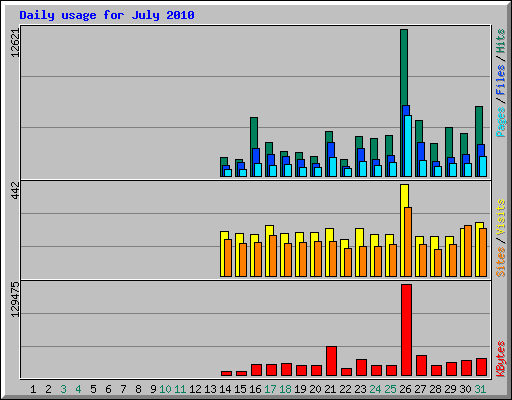Click the cyan Pages bar for day 26
This screenshot has width=512, height=400.
click(x=408, y=146)
